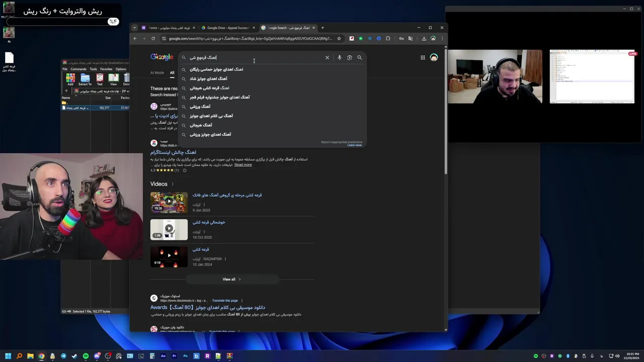Click Learn more under predictions

354,145
